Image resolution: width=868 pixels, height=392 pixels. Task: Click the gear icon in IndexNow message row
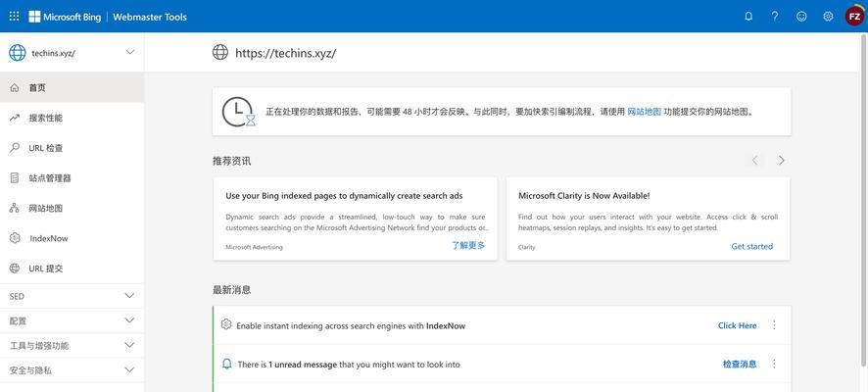tap(226, 325)
